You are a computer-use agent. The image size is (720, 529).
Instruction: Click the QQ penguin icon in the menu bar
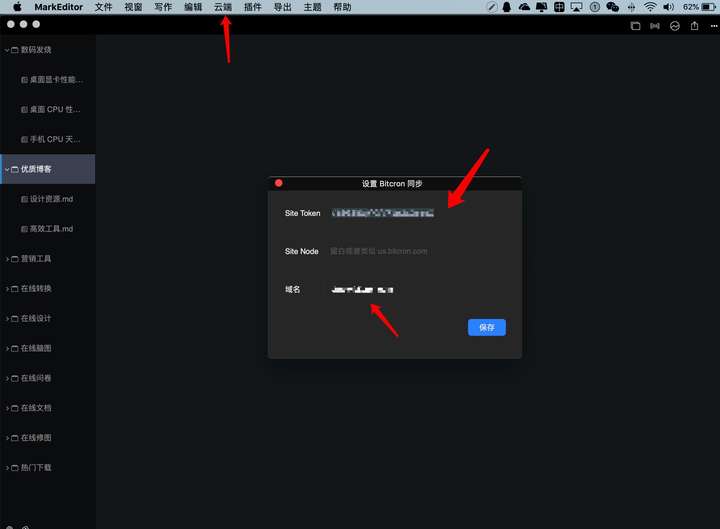pos(507,7)
